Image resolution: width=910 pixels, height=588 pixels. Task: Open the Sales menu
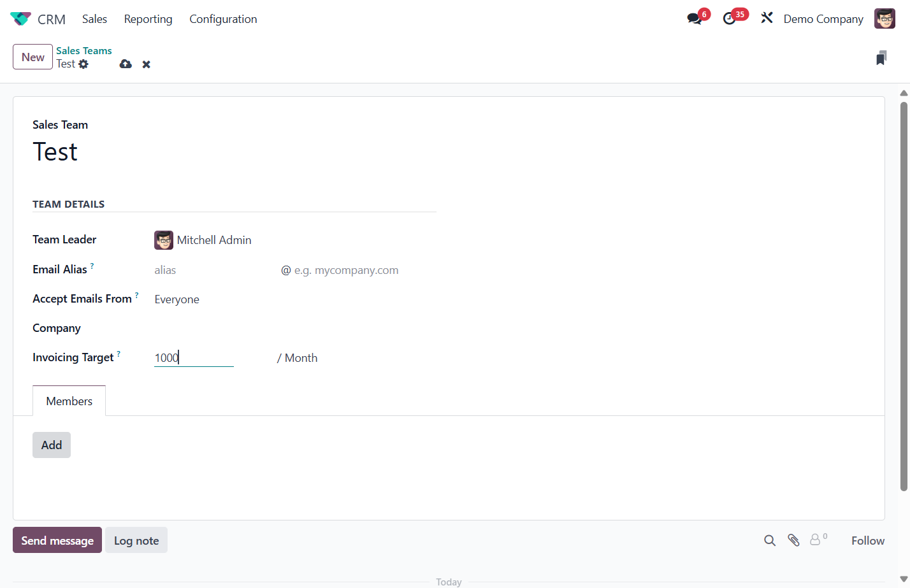[x=94, y=19]
